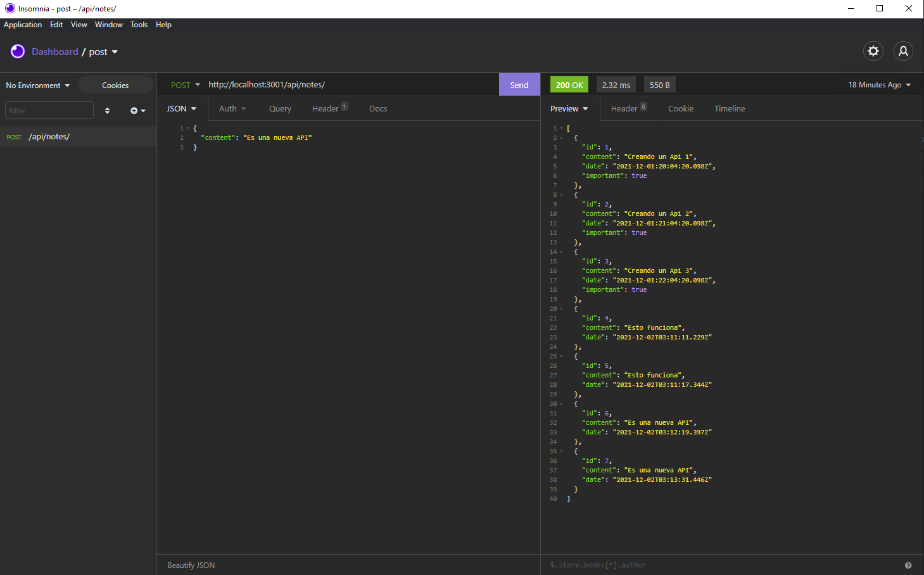The image size is (924, 575).
Task: Open the Edit menu
Action: (56, 25)
